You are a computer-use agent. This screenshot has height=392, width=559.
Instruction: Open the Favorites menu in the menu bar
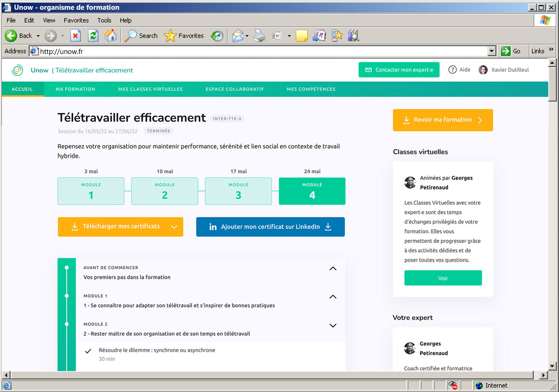[x=76, y=20]
